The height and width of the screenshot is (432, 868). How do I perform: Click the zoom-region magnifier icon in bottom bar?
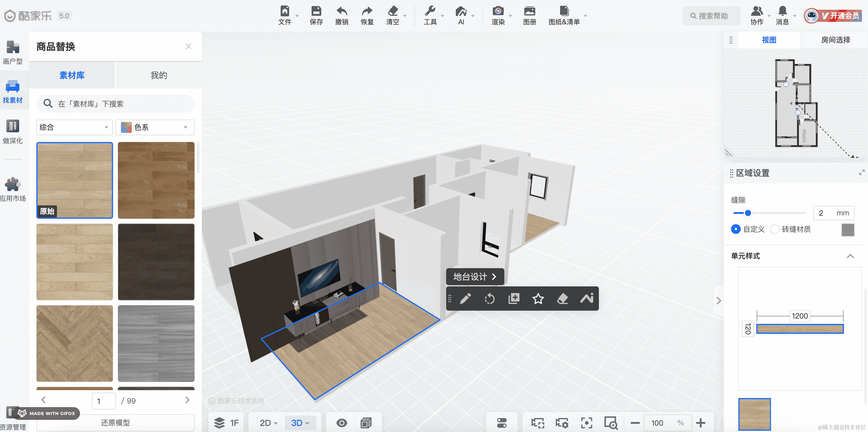pyautogui.click(x=611, y=423)
